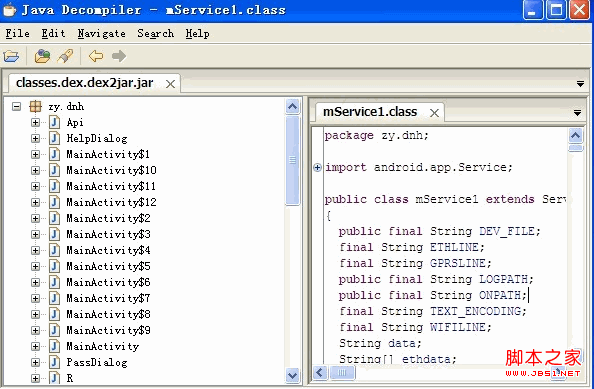594x389 pixels.
Task: Click the tree panel scroll-down arrow
Action: [292, 375]
